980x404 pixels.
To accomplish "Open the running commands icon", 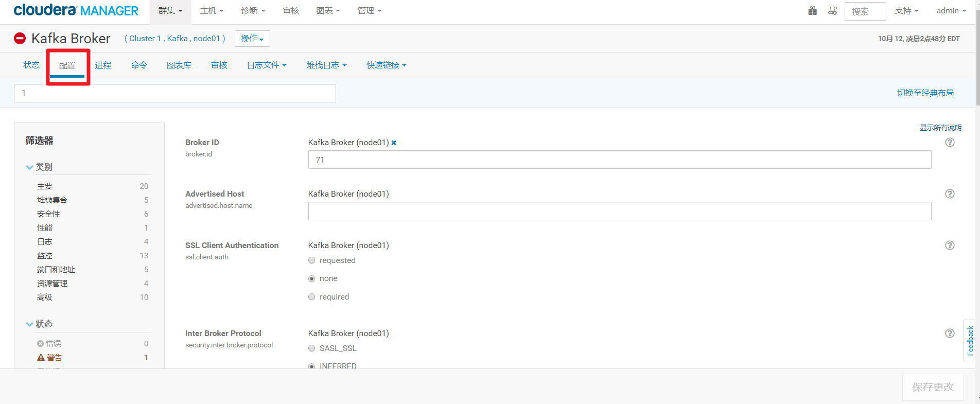I will tap(832, 11).
